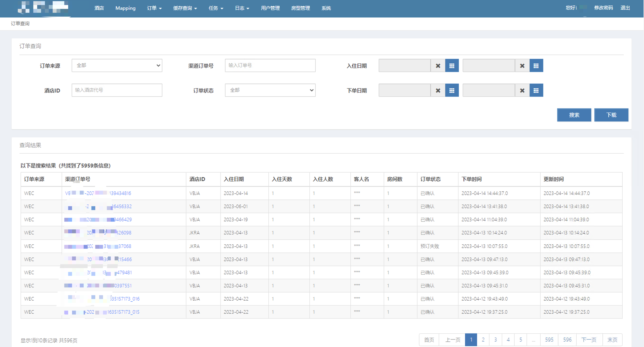Go to pagination page 596

(567, 340)
